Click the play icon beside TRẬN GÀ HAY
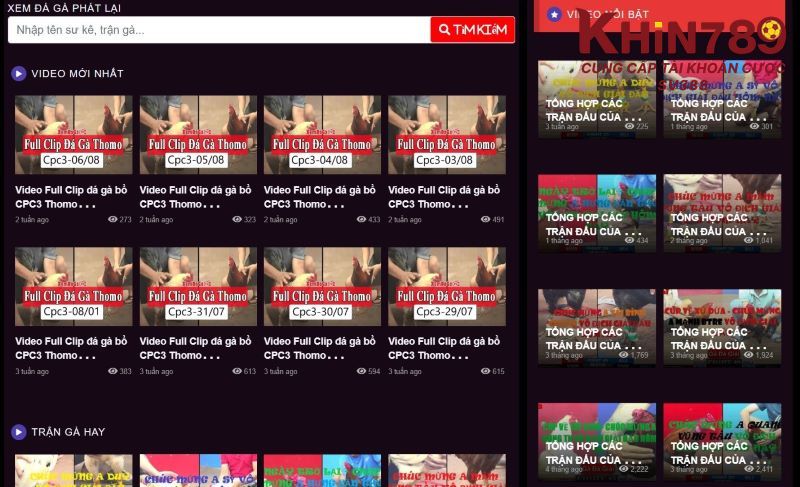The image size is (800, 487). tap(18, 432)
